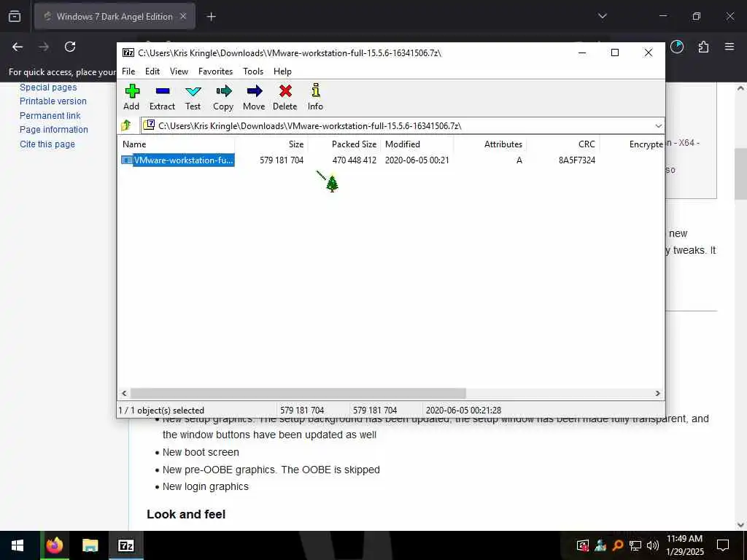The height and width of the screenshot is (560, 747).
Task: Open the network tray icon
Action: pyautogui.click(x=635, y=545)
